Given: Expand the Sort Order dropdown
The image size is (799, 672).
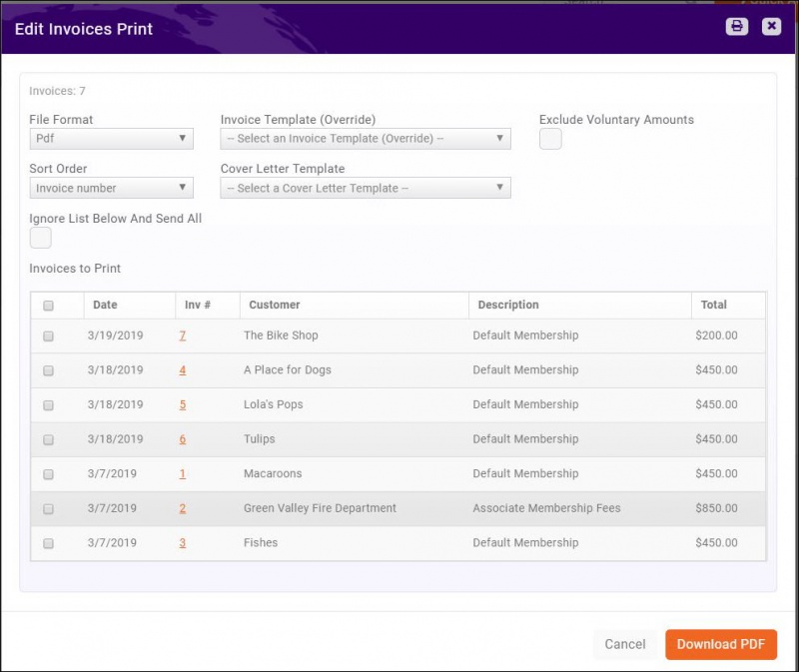Looking at the screenshot, I should pyautogui.click(x=110, y=188).
